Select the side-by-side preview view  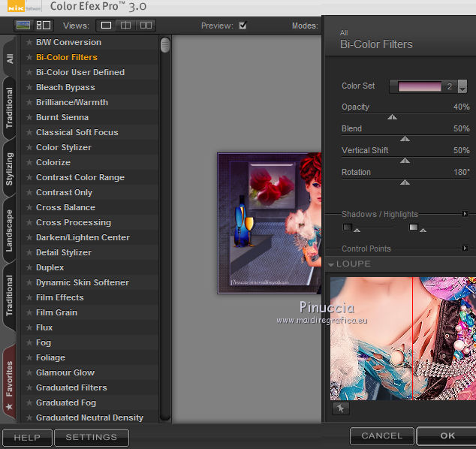point(146,26)
